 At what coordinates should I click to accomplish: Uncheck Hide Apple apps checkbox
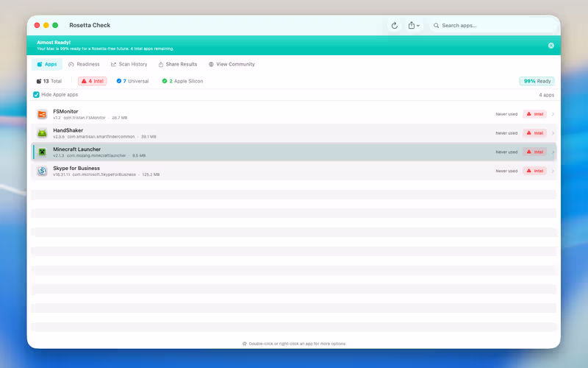pyautogui.click(x=36, y=95)
